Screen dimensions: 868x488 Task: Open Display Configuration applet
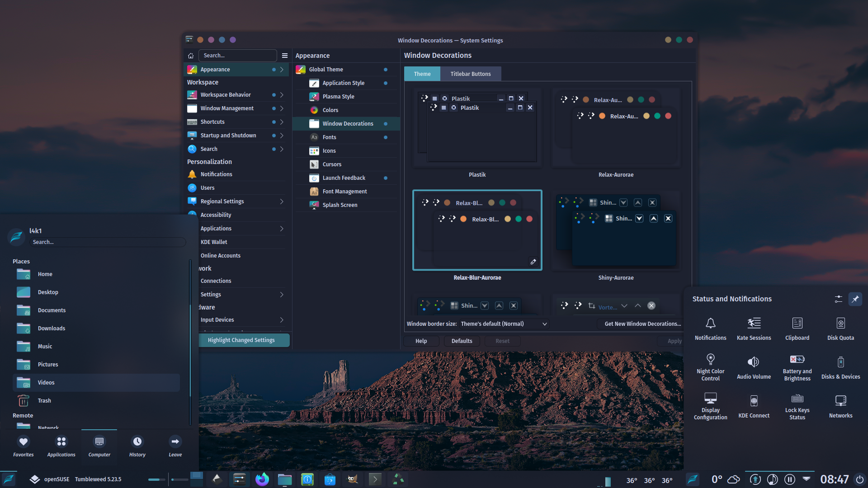[x=710, y=406]
